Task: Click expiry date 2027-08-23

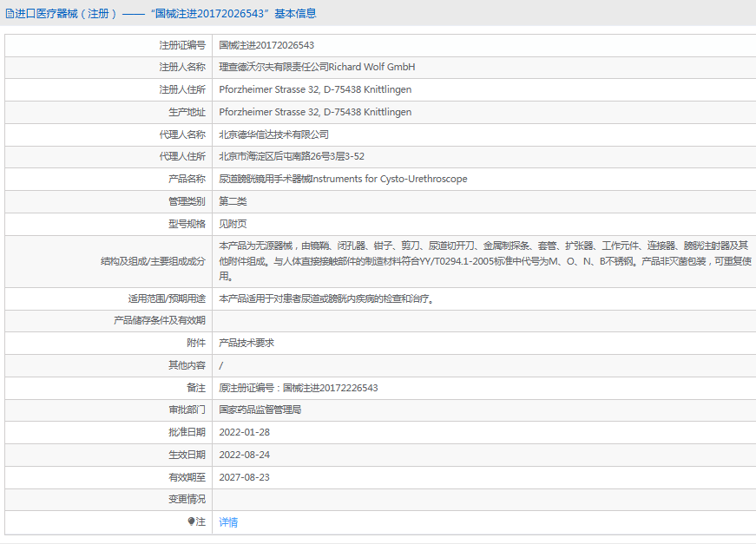Action: point(245,477)
